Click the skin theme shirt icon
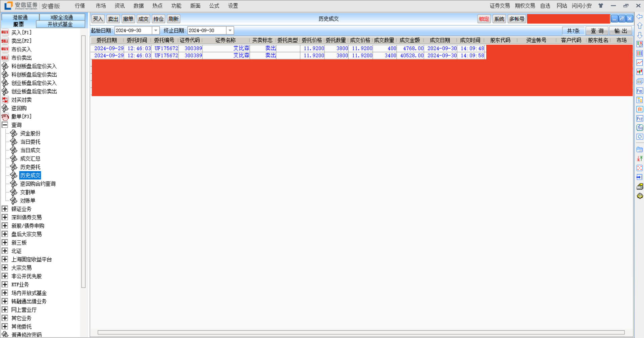Viewport: 644px width, 338px height. (601, 6)
